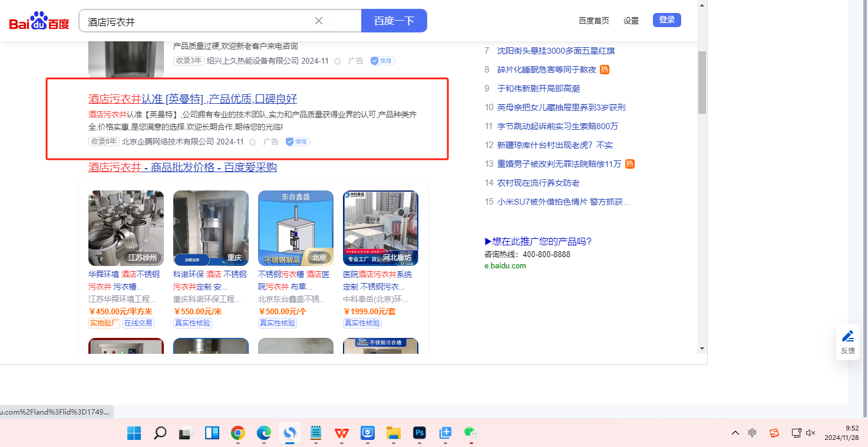Expand the hidden system tray icons chevron
This screenshot has height=447, width=868.
coord(735,433)
